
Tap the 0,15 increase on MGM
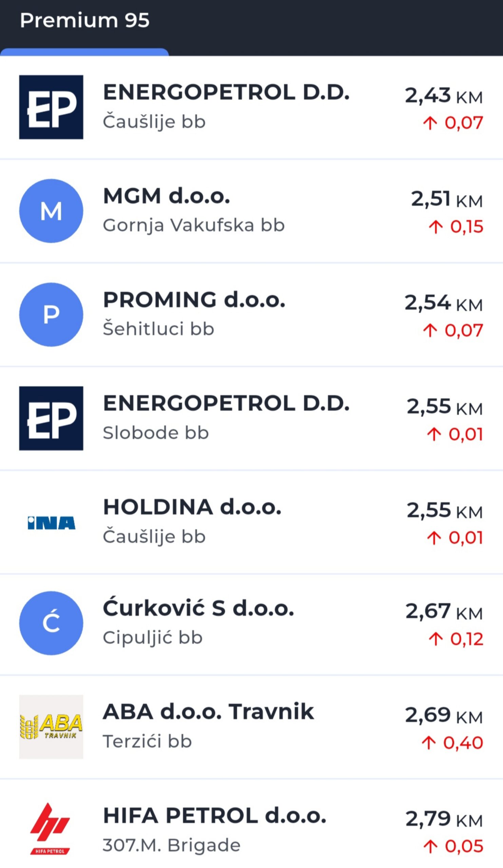coord(456,226)
